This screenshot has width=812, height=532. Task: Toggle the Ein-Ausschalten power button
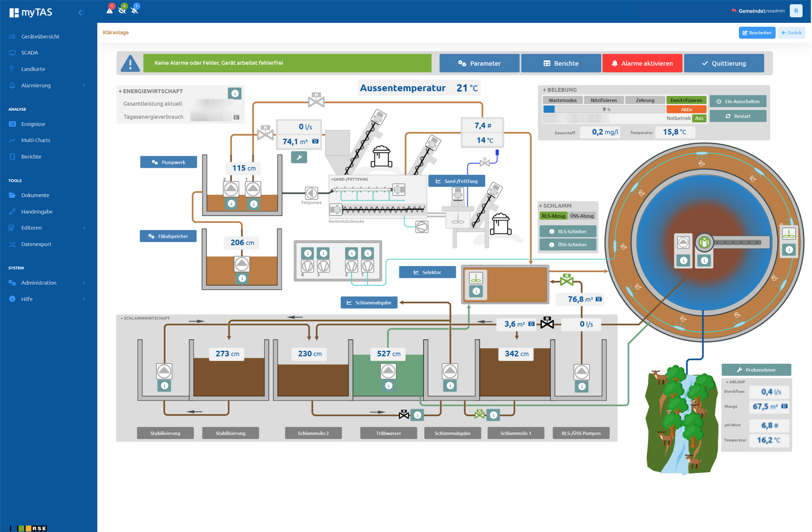click(738, 101)
